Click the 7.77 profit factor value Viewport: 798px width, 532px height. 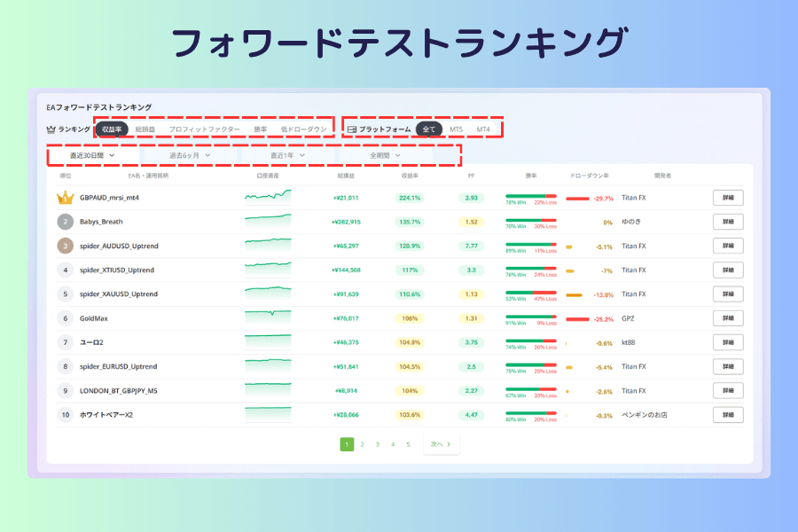(472, 246)
